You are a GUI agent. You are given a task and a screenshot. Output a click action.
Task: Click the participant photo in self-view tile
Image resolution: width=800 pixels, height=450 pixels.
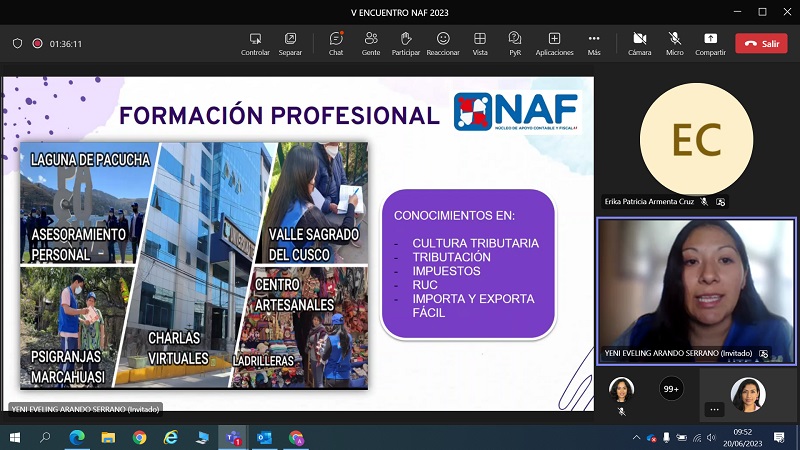(x=748, y=394)
